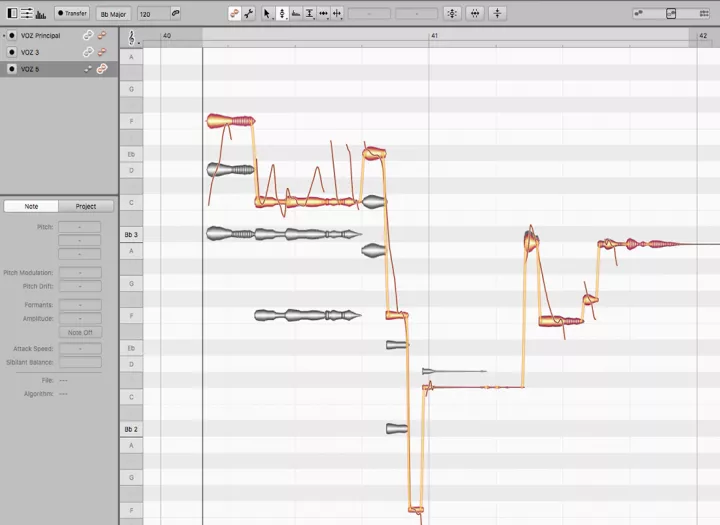Click the Pitch Drift field
Screen dimensions: 720x525
80,286
